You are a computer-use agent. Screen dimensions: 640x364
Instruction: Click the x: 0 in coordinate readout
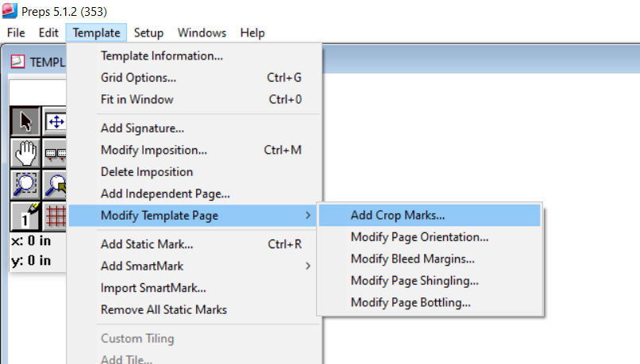[x=31, y=241]
